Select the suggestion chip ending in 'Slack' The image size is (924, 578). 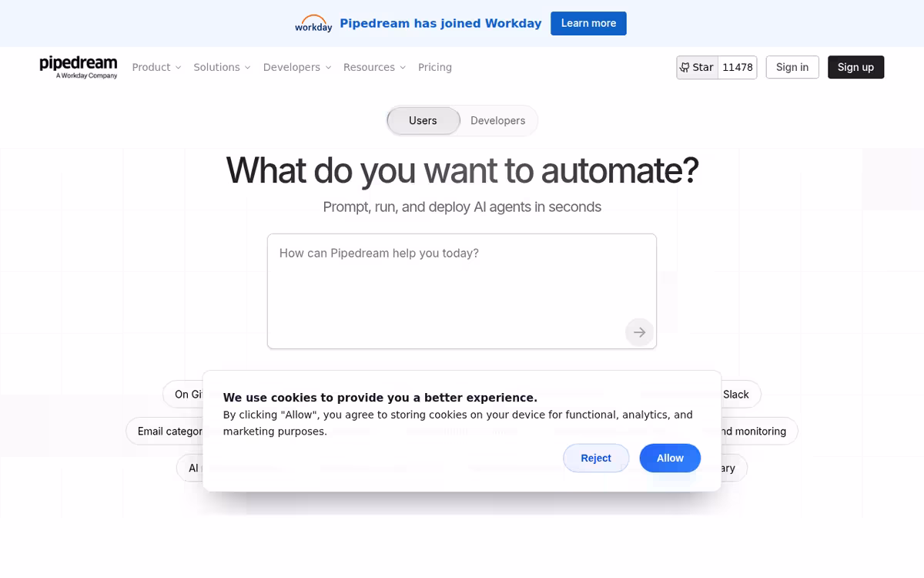[x=740, y=394]
